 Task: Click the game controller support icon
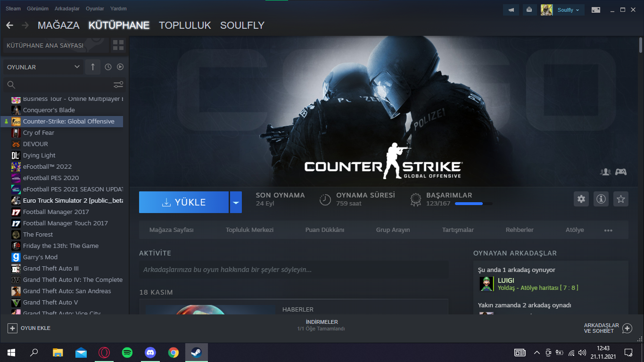(x=620, y=172)
